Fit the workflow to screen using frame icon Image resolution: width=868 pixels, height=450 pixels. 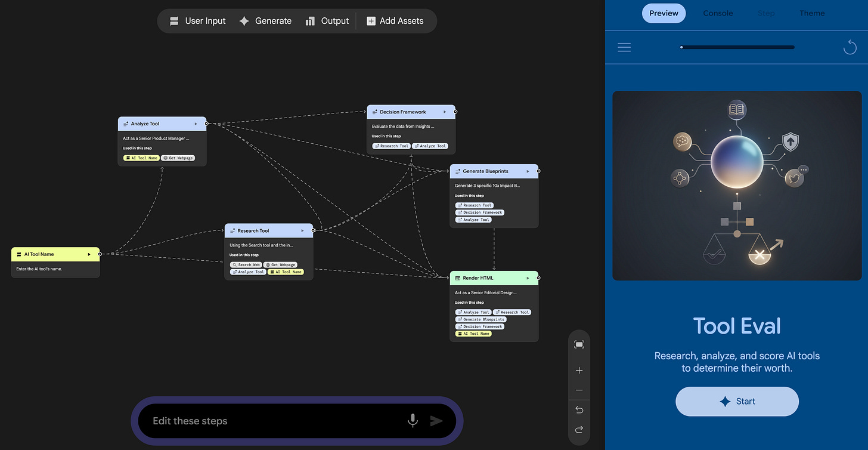(579, 344)
